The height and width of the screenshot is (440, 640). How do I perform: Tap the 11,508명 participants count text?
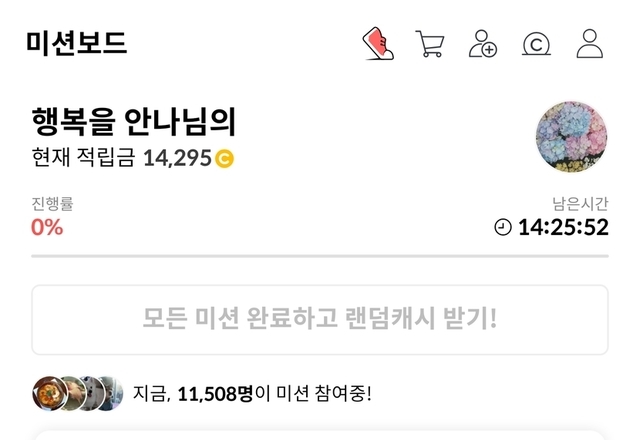click(x=216, y=394)
